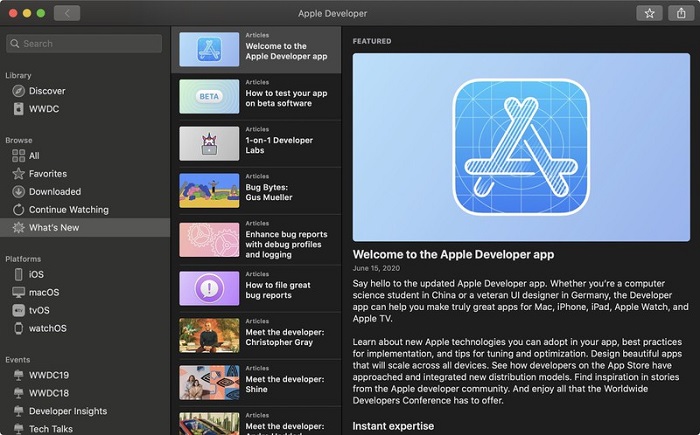Click the star favorite icon in toolbar
Image resolution: width=700 pixels, height=435 pixels.
tap(649, 13)
